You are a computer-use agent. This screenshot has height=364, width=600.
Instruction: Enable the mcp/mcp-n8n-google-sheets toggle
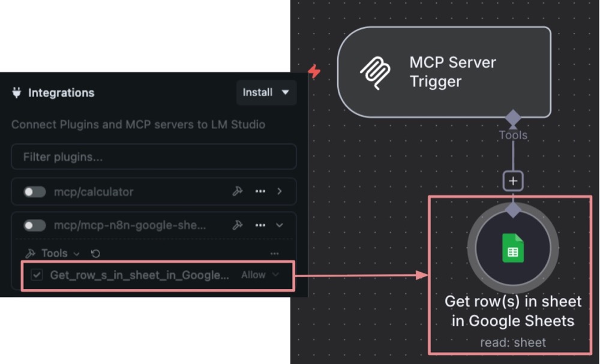pos(35,225)
